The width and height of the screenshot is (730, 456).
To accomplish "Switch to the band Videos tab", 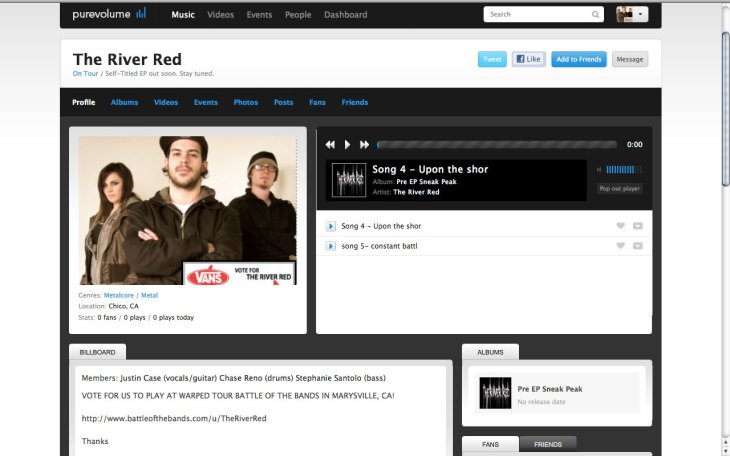I will [x=166, y=102].
